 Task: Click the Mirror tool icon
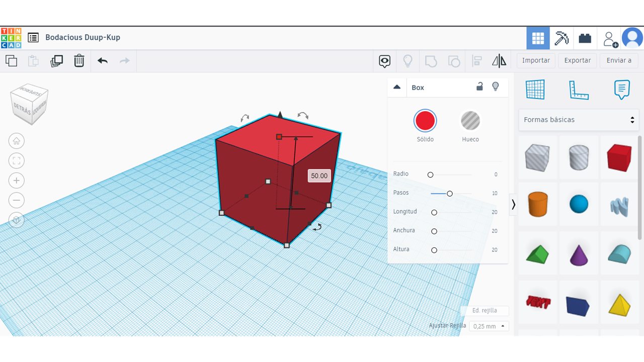[x=499, y=61]
